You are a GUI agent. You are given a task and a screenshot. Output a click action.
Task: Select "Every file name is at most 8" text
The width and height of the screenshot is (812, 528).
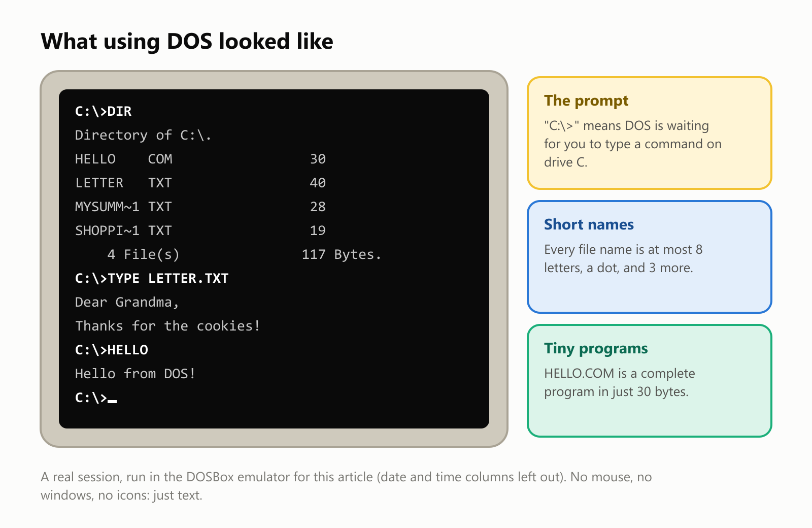[623, 249]
